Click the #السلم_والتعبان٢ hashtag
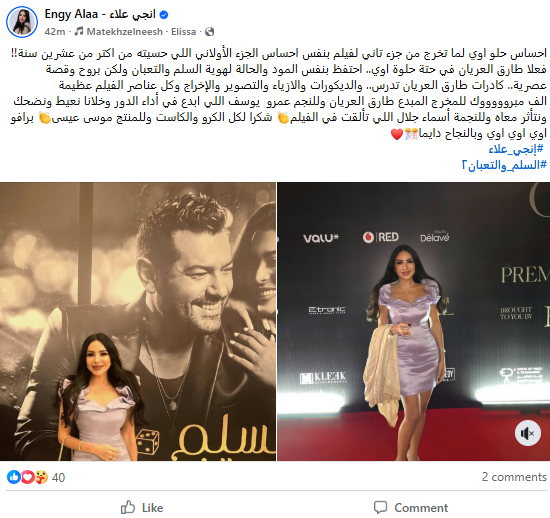The height and width of the screenshot is (518, 550). (x=504, y=165)
